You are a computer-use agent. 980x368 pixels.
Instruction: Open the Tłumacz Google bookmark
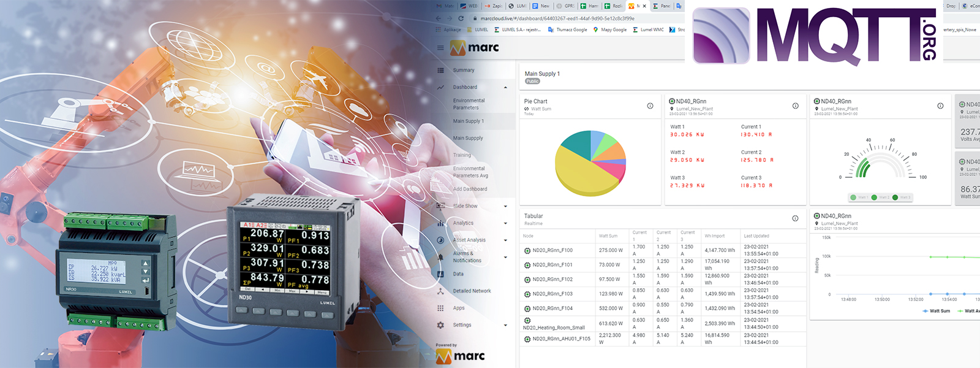pyautogui.click(x=567, y=29)
